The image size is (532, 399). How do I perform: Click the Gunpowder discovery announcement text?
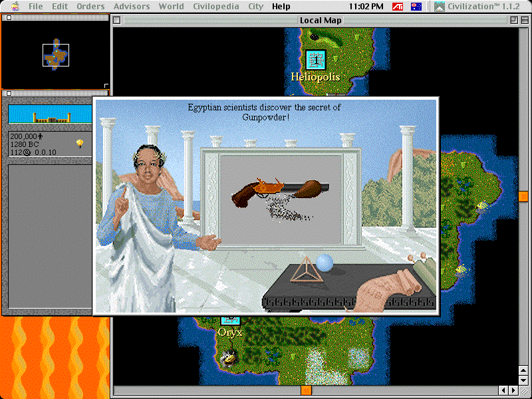(264, 112)
